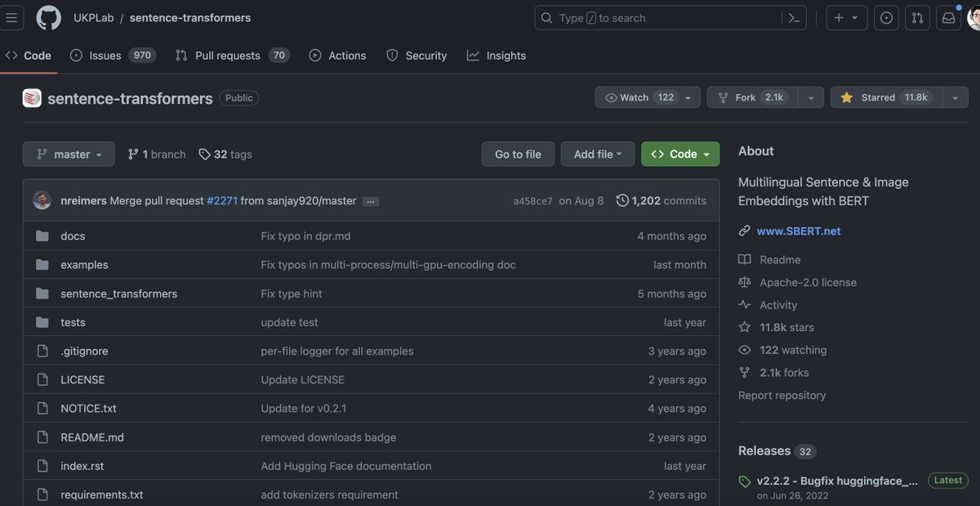
Task: Click the user avatar in top-right corner
Action: (x=974, y=18)
